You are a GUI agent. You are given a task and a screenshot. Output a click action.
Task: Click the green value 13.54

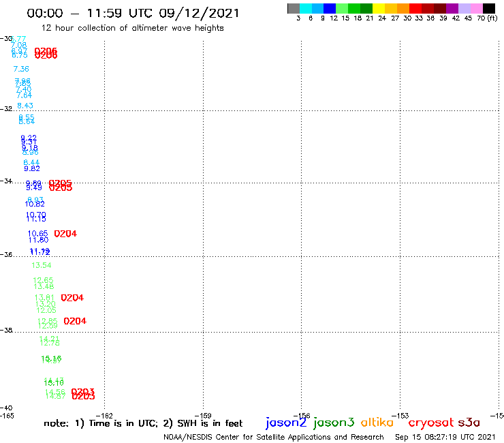[41, 265]
